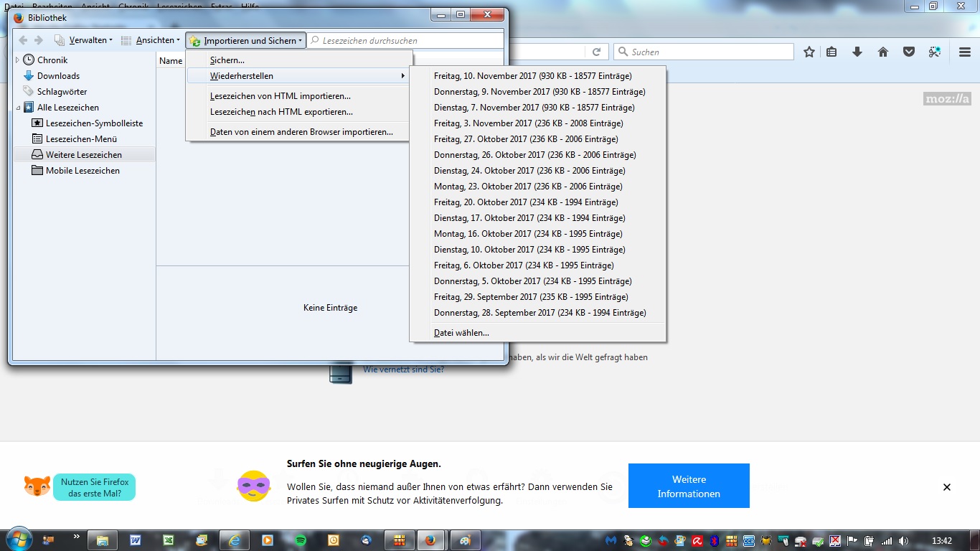Choose Sichern... from the menu
The width and height of the screenshot is (980, 551).
point(299,60)
